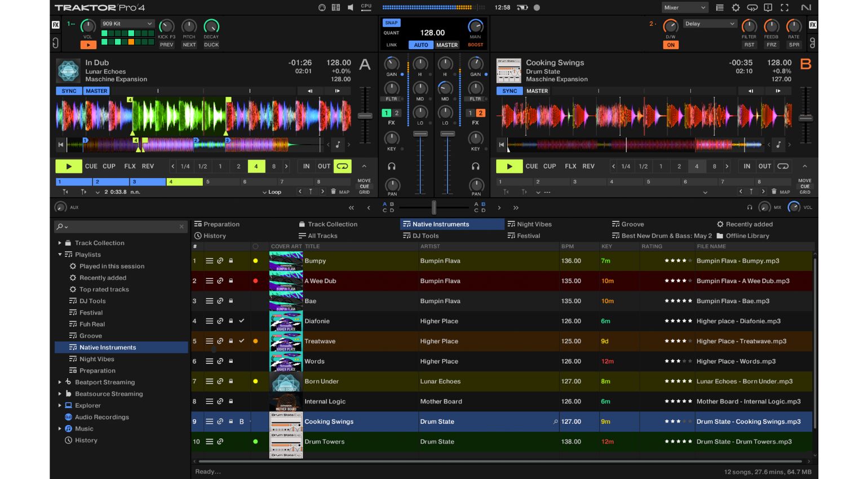Image resolution: width=868 pixels, height=479 pixels.
Task: Click the NI logo at top right
Action: tap(806, 7)
